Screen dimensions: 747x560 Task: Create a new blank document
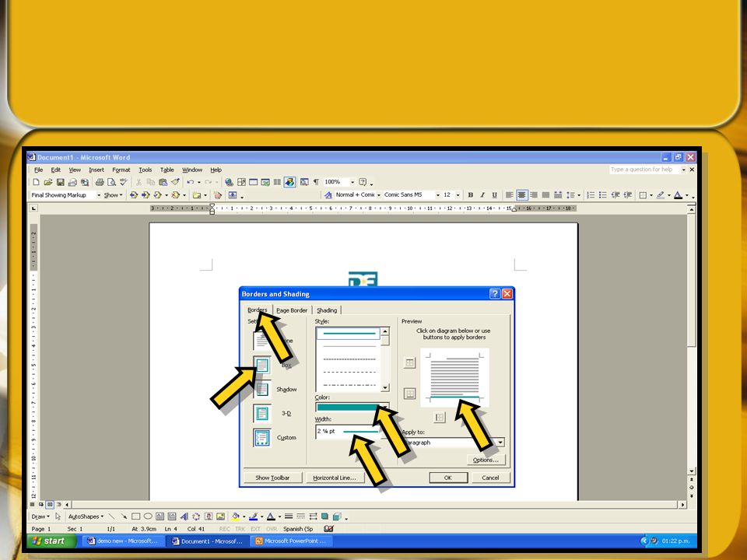pos(36,182)
